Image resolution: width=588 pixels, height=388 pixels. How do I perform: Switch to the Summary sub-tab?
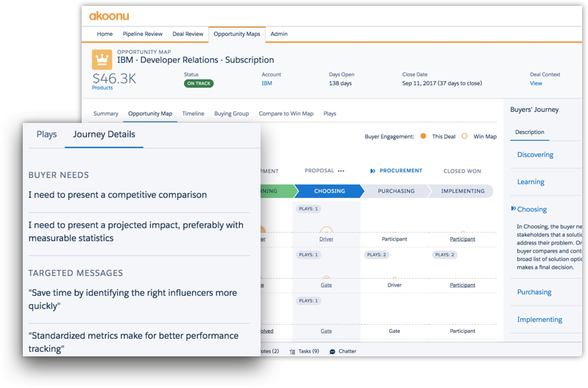(x=106, y=113)
